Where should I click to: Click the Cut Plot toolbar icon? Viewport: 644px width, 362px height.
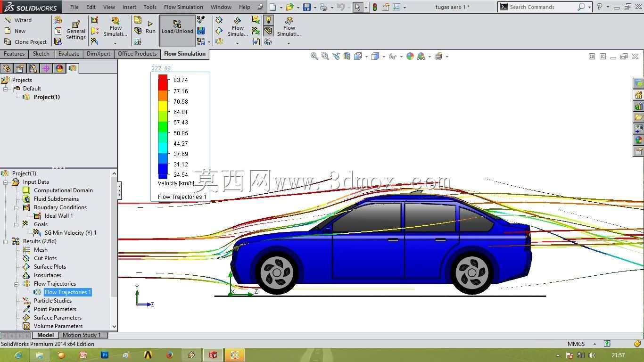pyautogui.click(x=219, y=20)
